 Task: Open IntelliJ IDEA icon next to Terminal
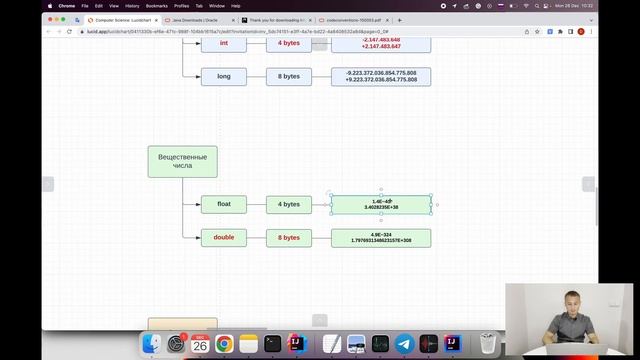pos(297,344)
